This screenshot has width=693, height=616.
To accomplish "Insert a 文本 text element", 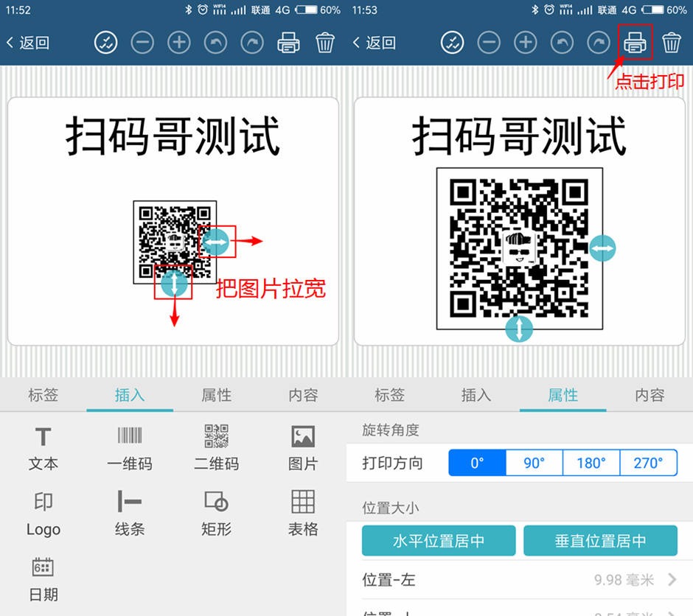I will 43,448.
